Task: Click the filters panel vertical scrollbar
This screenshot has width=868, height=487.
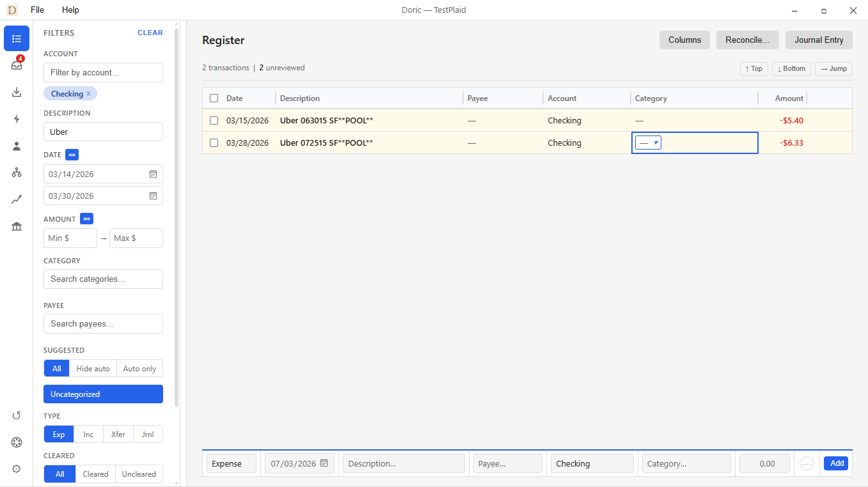Action: [177, 217]
